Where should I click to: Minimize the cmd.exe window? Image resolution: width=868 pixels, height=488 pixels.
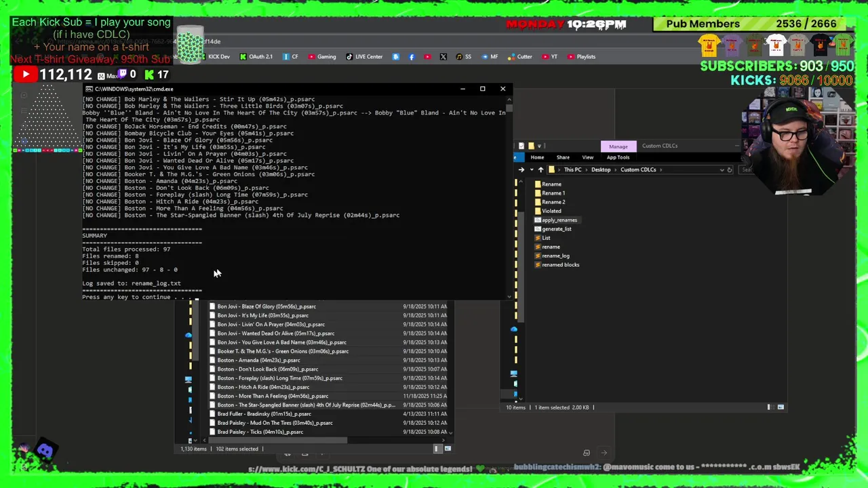click(462, 89)
